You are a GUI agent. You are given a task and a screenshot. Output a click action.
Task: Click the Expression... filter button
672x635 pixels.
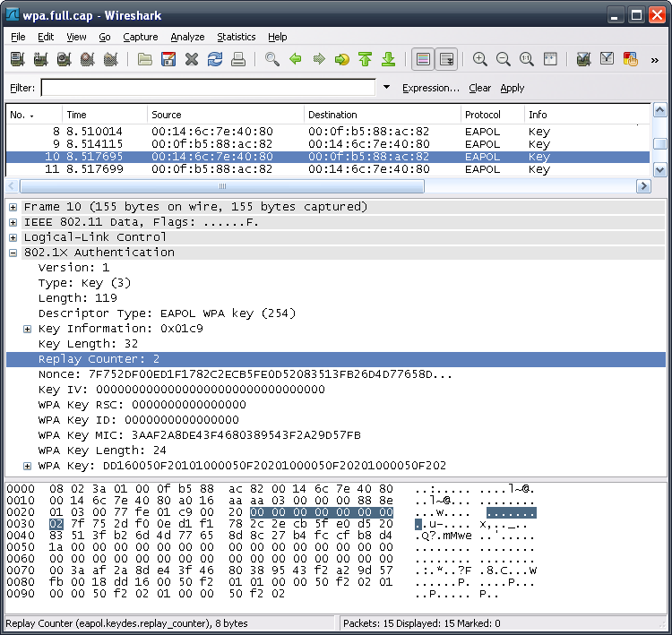pyautogui.click(x=430, y=88)
